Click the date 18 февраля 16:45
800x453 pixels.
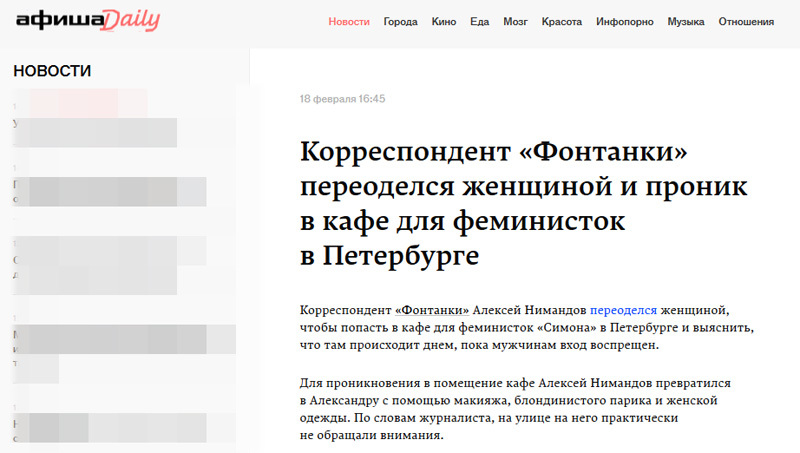coord(342,99)
